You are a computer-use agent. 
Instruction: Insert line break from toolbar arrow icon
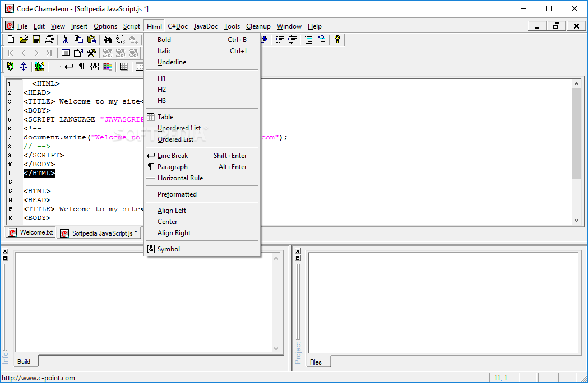pos(68,67)
